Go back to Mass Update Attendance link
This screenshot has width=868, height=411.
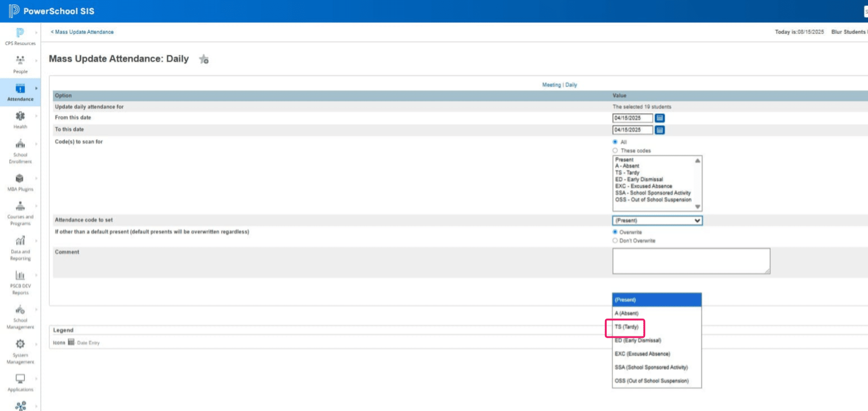pyautogui.click(x=82, y=32)
